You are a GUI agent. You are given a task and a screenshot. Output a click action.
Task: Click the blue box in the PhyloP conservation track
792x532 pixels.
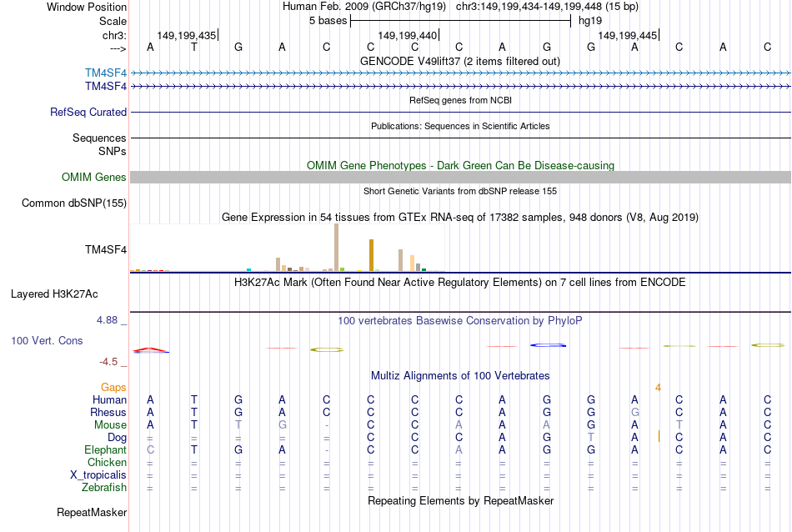(x=548, y=345)
